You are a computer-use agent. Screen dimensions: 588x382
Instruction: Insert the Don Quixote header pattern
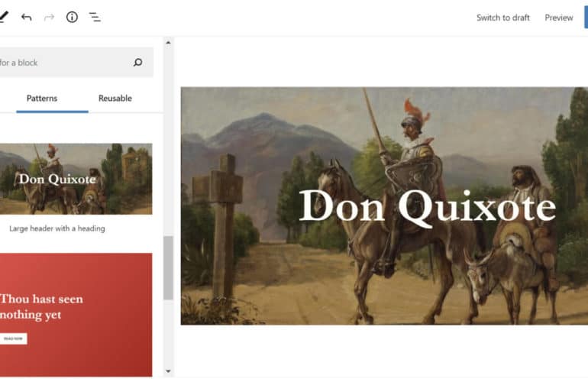click(76, 179)
